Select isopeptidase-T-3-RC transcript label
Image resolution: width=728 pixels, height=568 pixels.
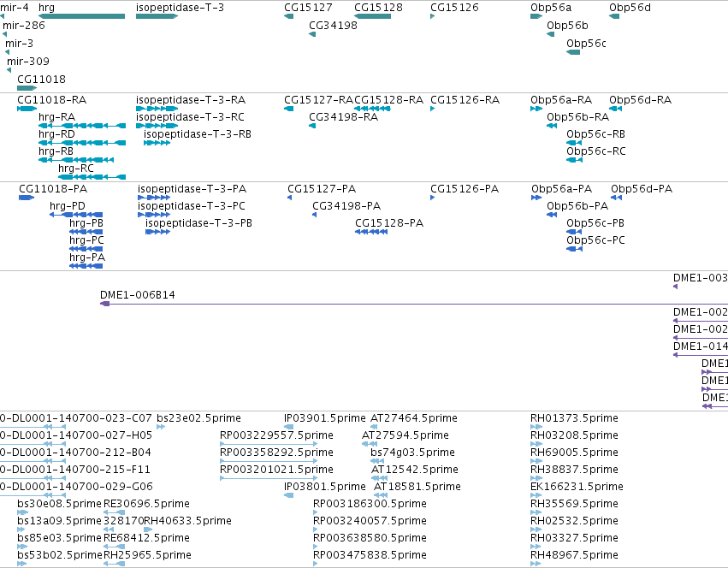point(191,116)
